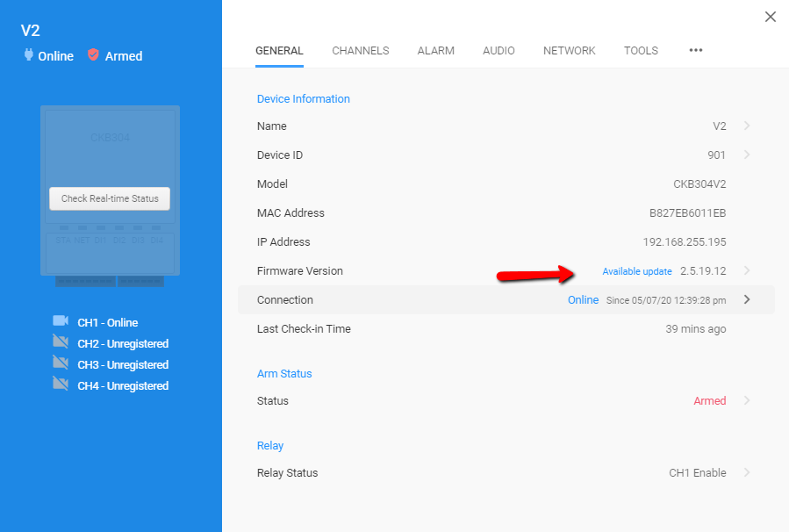Click the Online connection status text
Viewport: 789px width, 532px height.
coord(584,300)
